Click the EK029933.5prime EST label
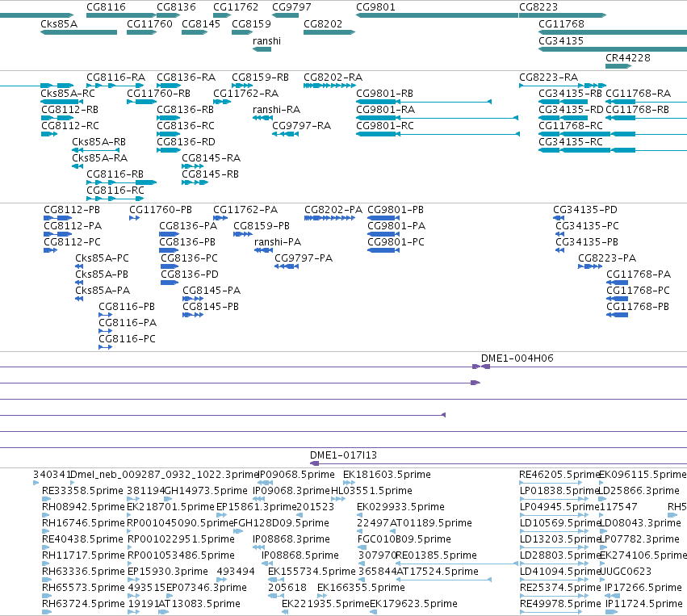687x616 pixels. 401,507
